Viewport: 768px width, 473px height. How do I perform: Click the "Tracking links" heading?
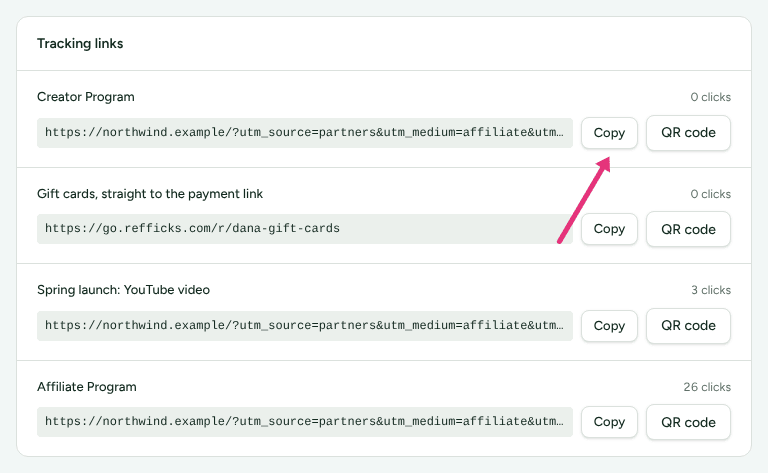click(x=80, y=44)
